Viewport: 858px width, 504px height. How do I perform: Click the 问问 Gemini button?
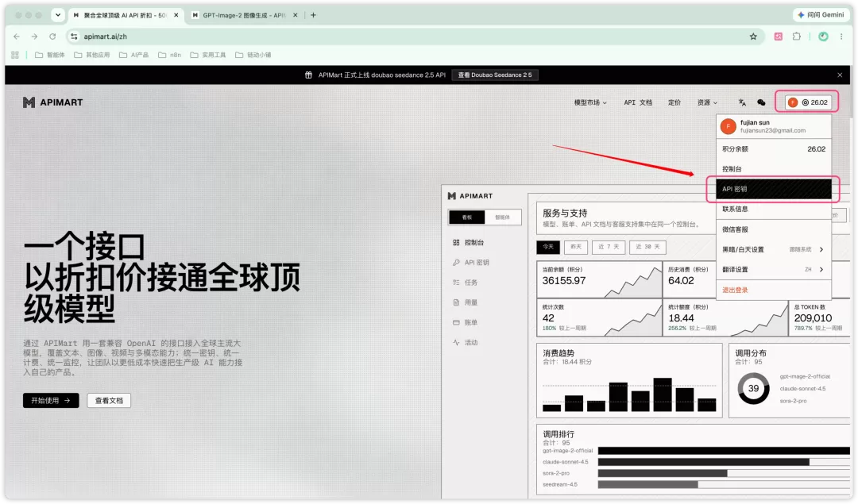click(820, 15)
